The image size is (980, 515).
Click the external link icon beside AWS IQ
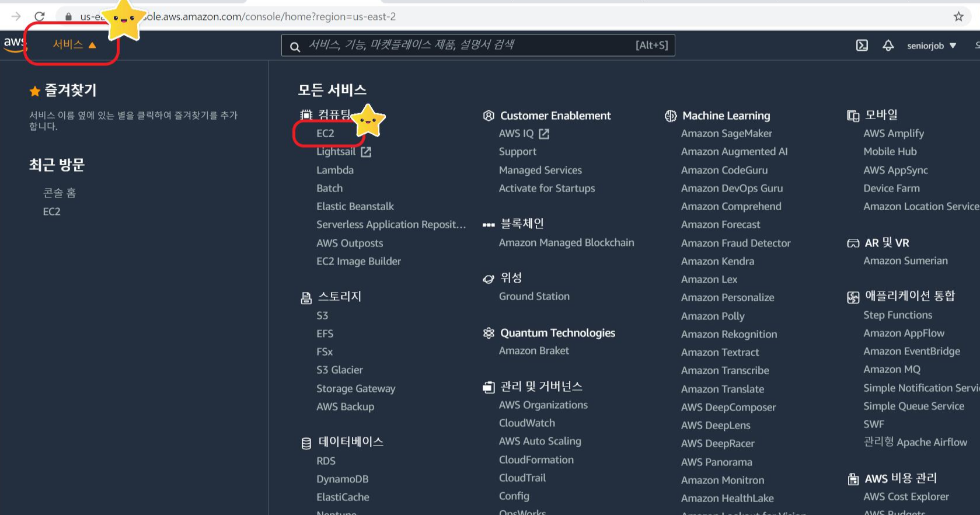point(544,134)
